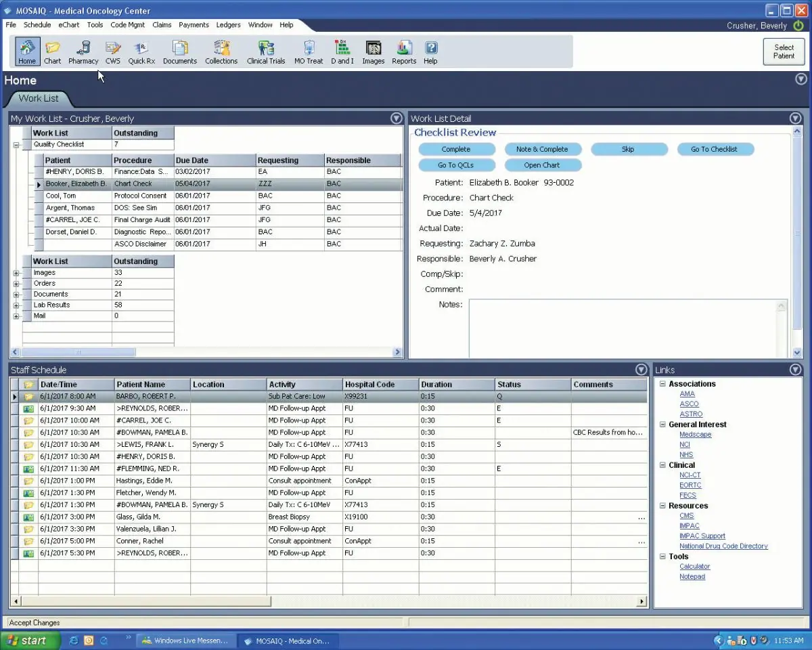Click inside the Notes field

623,328
